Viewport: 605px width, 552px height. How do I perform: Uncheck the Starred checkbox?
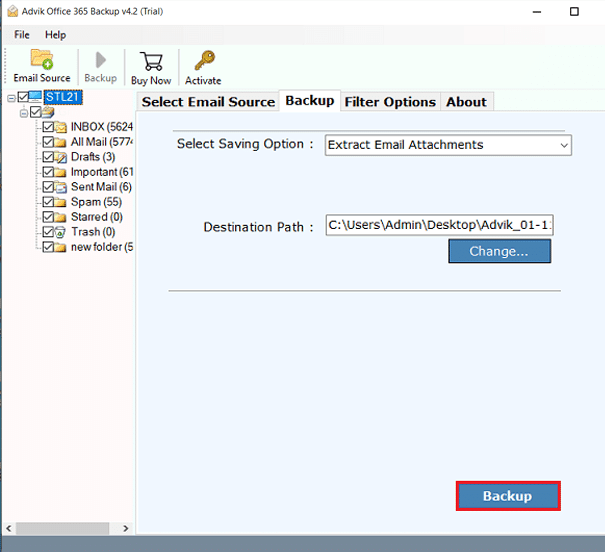tap(48, 217)
